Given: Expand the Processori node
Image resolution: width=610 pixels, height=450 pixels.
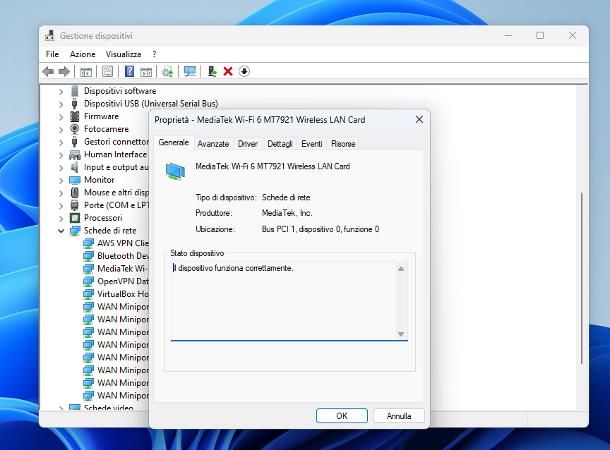Looking at the screenshot, I should [x=61, y=218].
